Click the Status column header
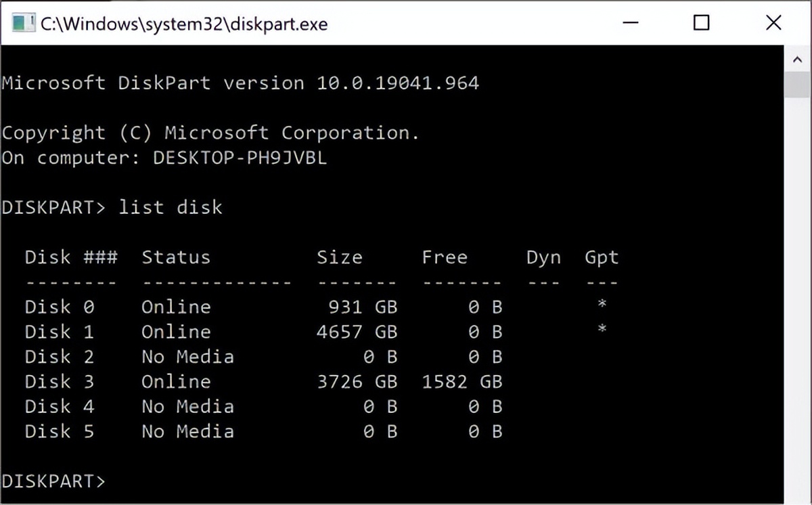The height and width of the screenshot is (505, 812). (x=176, y=257)
